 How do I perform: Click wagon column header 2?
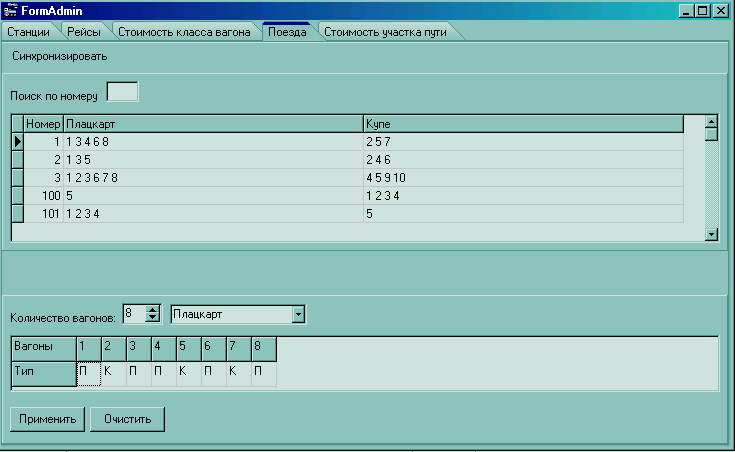coord(114,349)
